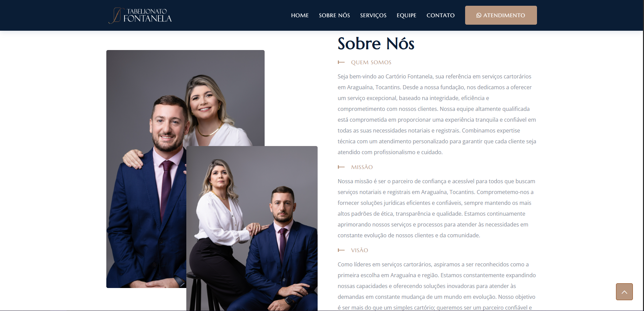Click the Visão subheading text
The height and width of the screenshot is (311, 644).
pyautogui.click(x=359, y=250)
